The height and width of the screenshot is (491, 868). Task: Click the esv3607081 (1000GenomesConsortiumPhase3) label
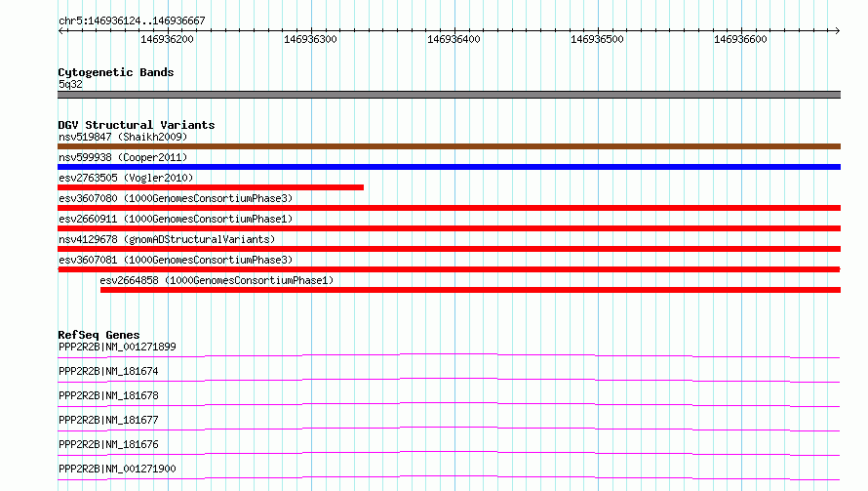coord(176,260)
